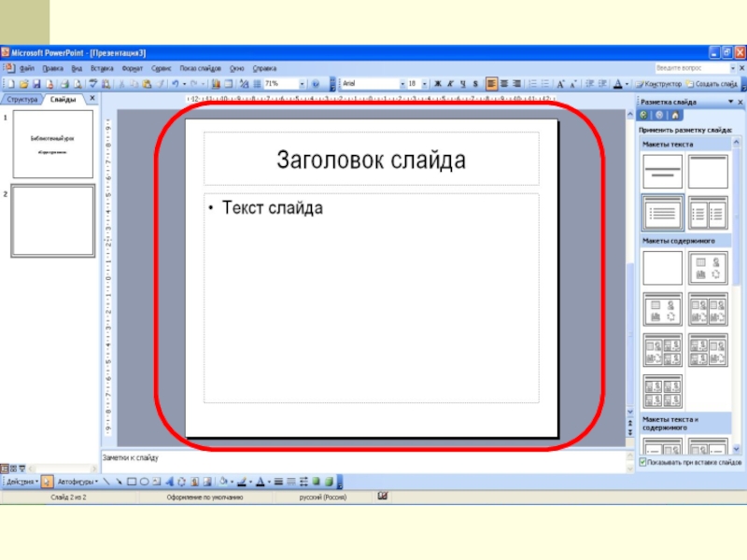Open the zoom 71% dropdown
This screenshot has width=747, height=560.
click(302, 84)
